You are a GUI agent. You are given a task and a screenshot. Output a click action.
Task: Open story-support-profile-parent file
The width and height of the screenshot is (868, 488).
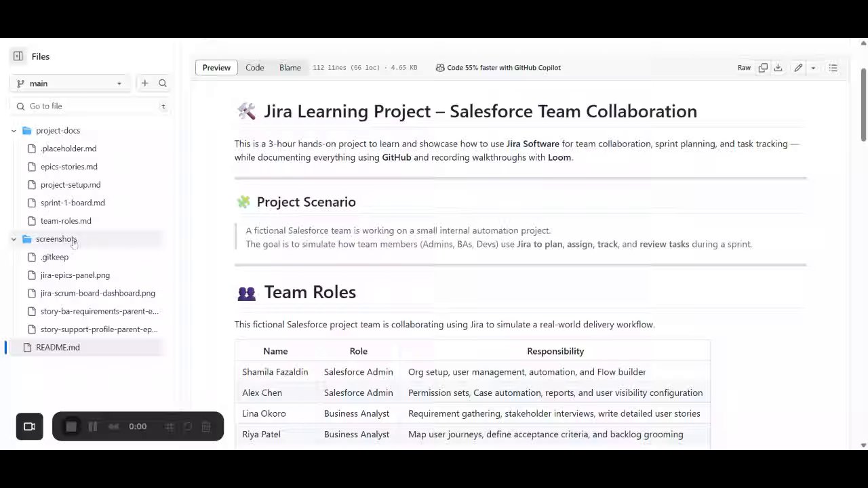coord(99,329)
